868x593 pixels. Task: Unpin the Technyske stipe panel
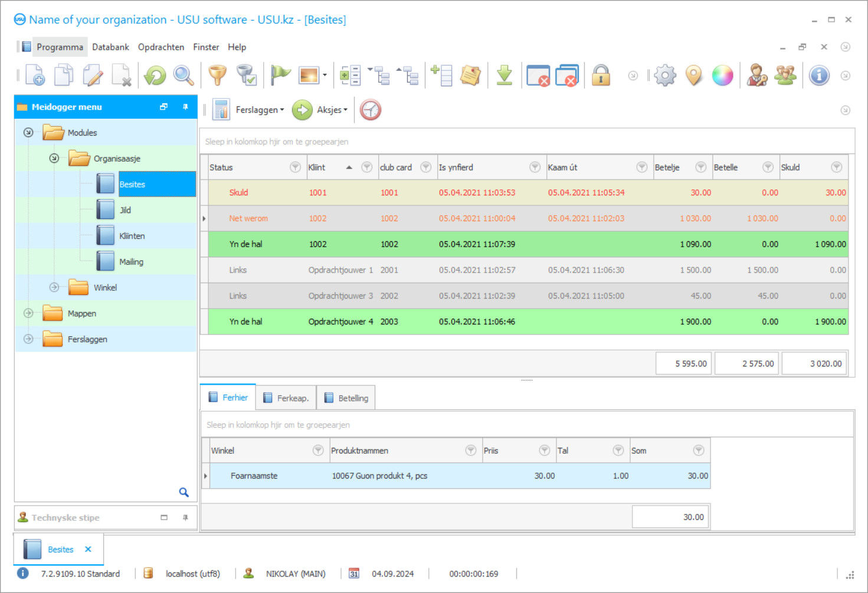[185, 517]
